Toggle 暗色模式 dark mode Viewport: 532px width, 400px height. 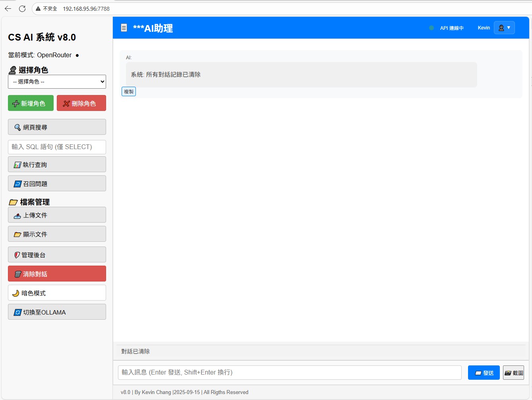point(57,293)
